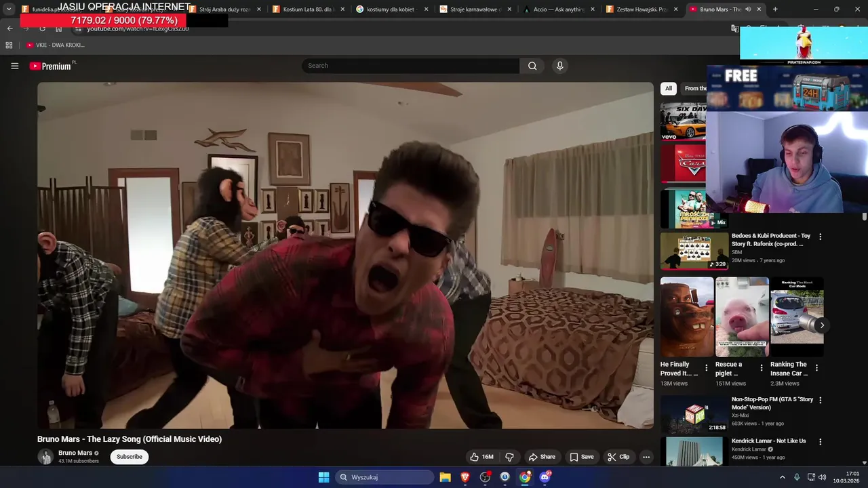This screenshot has height=488, width=868.
Task: Open Windows Start menu
Action: 323,477
